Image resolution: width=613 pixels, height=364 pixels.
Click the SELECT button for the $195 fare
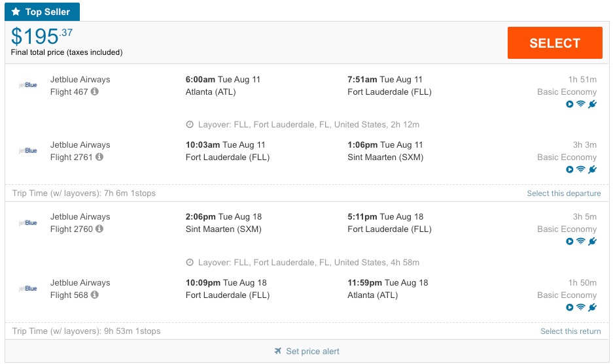pos(555,43)
